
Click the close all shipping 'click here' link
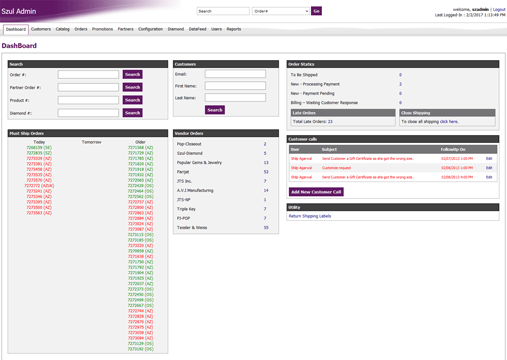pyautogui.click(x=449, y=122)
